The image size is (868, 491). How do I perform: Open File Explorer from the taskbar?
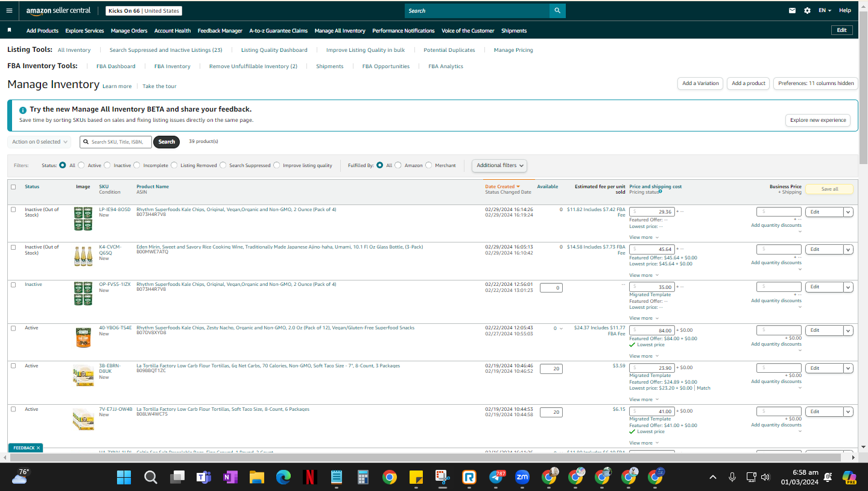[x=257, y=478]
